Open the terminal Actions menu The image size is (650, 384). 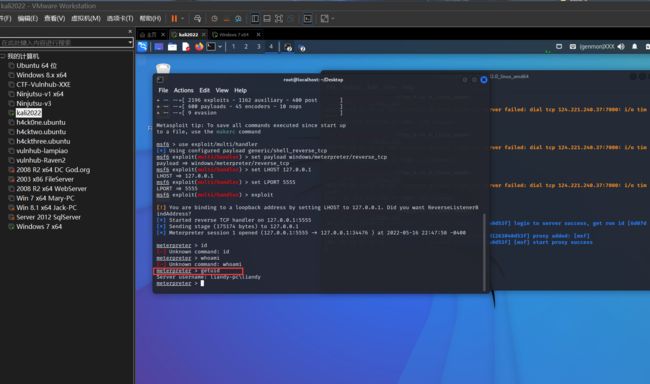(x=183, y=90)
